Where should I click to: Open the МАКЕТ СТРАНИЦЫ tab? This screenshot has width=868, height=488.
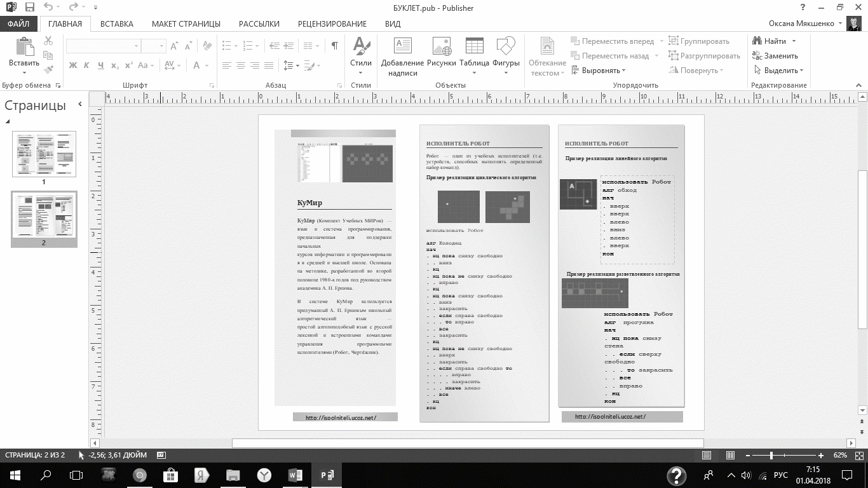click(x=186, y=24)
